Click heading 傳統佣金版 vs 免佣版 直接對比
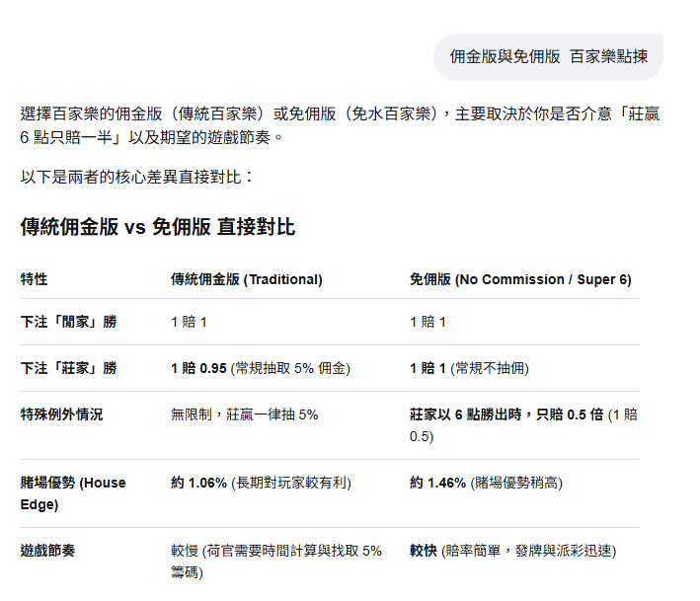The width and height of the screenshot is (700, 601). [x=158, y=227]
